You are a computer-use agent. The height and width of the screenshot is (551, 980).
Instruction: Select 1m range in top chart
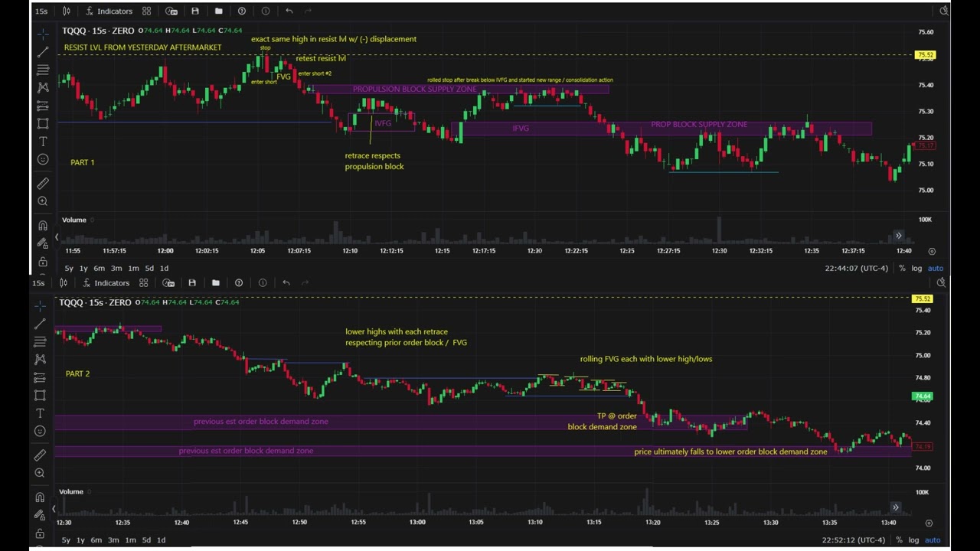(x=133, y=268)
